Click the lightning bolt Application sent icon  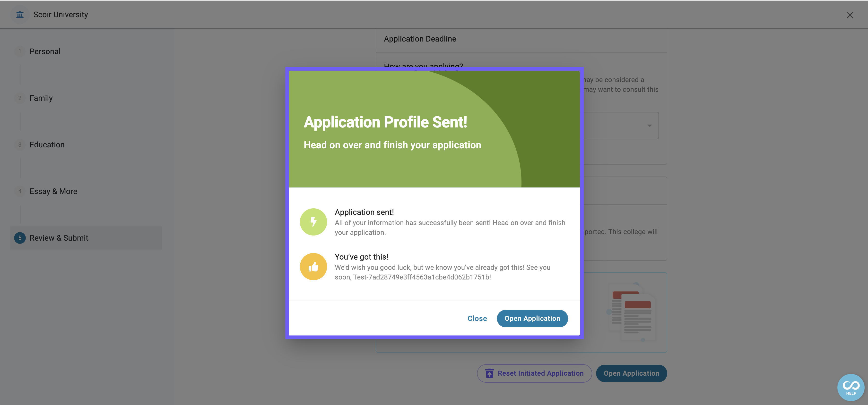[x=313, y=222]
